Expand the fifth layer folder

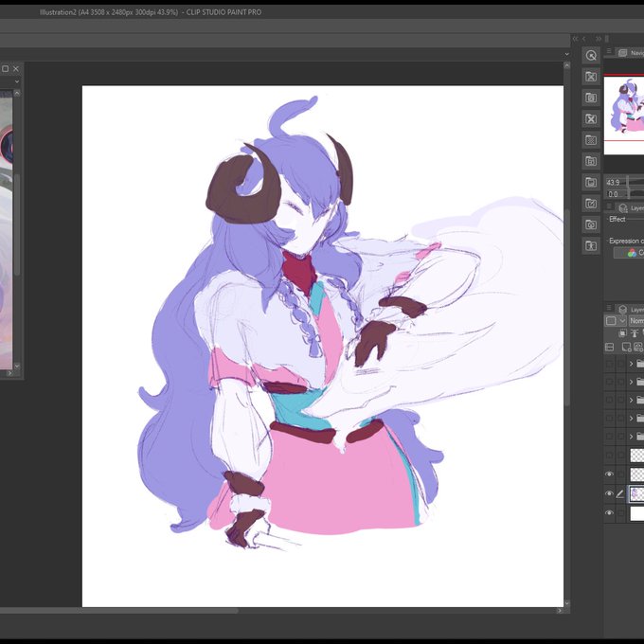(x=632, y=436)
